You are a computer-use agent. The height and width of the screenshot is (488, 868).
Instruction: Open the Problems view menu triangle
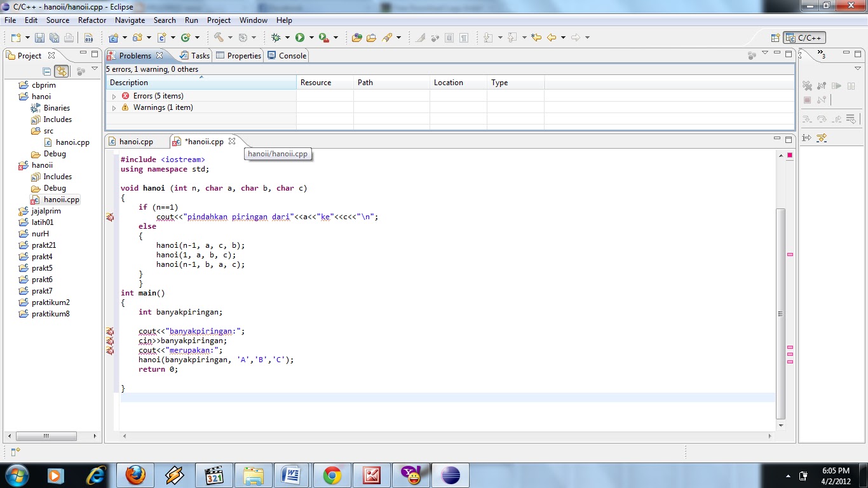[764, 53]
